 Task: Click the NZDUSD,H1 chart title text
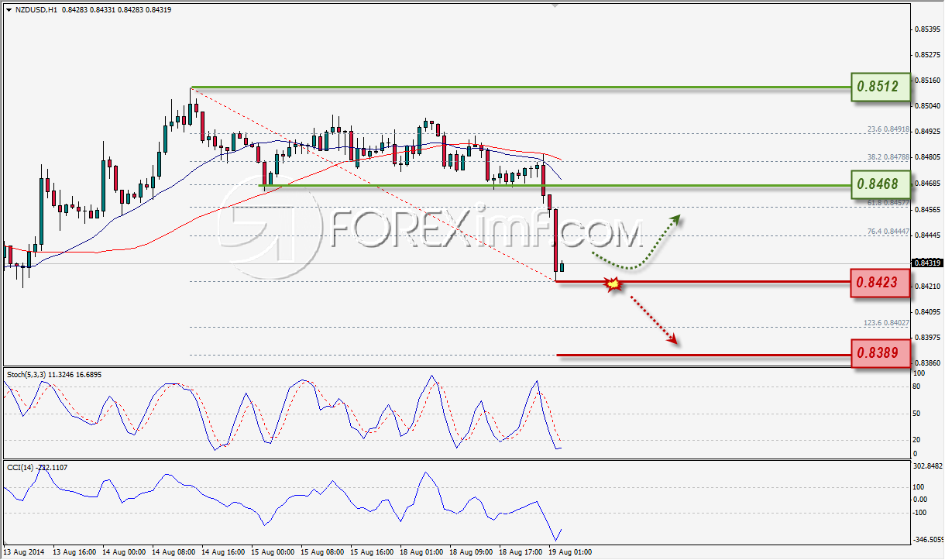tap(36, 10)
